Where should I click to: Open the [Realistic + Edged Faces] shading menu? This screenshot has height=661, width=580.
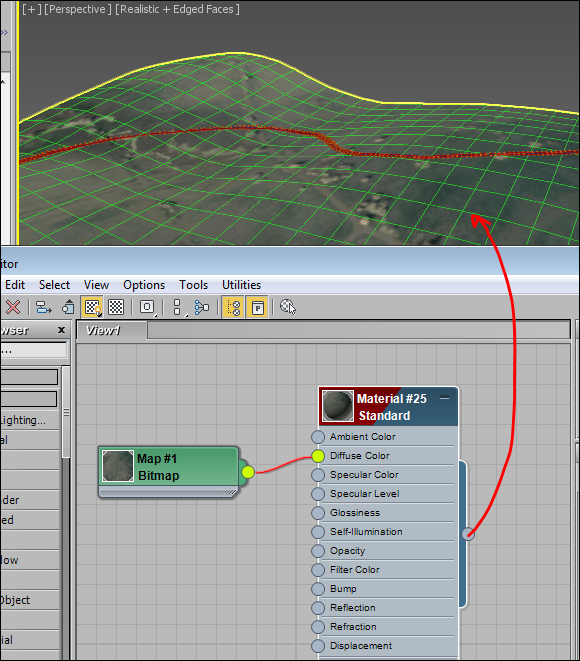[x=177, y=9]
